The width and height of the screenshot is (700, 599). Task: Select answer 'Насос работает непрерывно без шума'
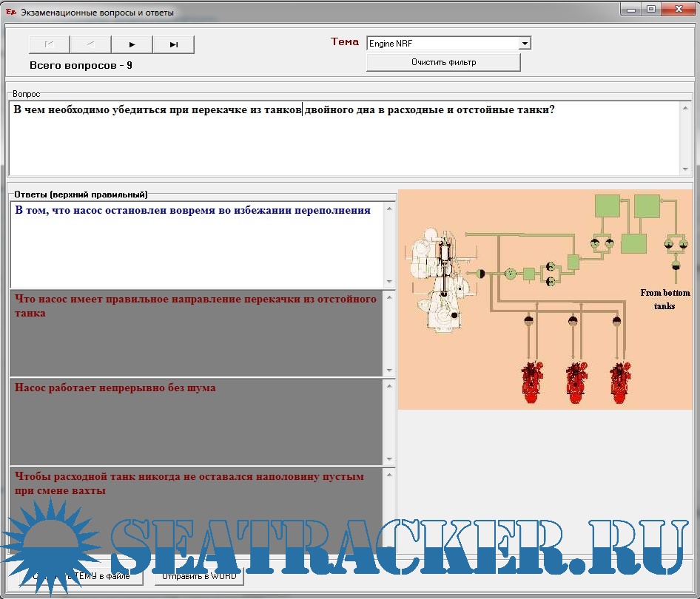coord(196,422)
